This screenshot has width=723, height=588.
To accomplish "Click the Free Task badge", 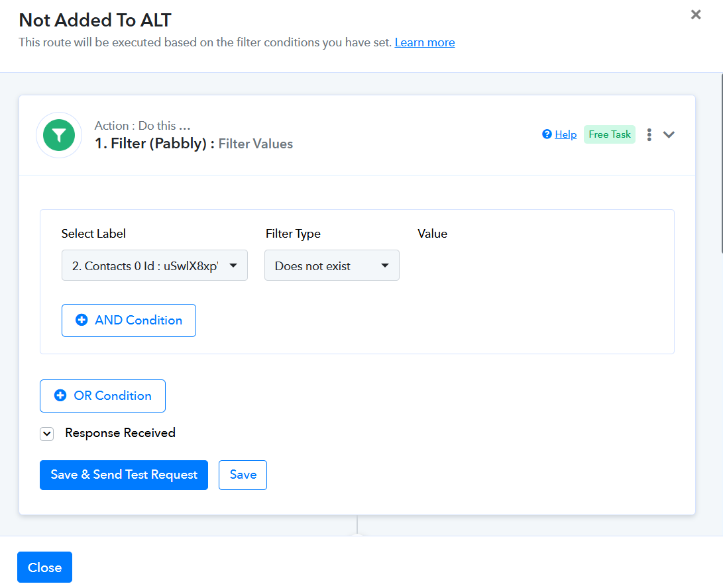I will (609, 134).
